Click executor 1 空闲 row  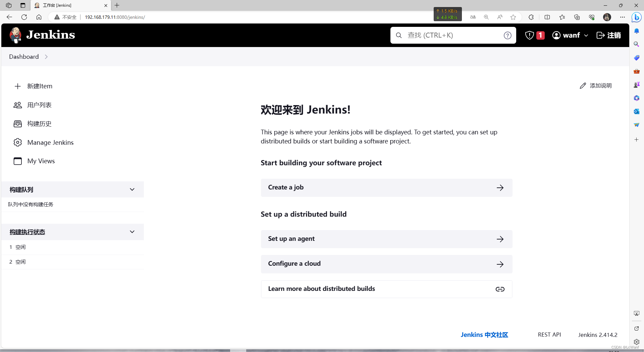tap(72, 247)
